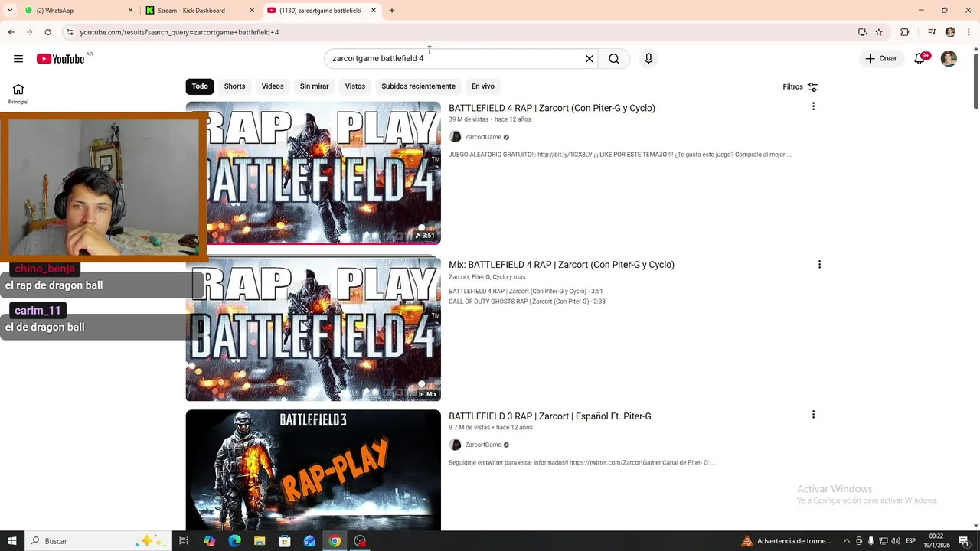The image size is (980, 551).
Task: Run search with the magnifying glass button
Action: (614, 59)
